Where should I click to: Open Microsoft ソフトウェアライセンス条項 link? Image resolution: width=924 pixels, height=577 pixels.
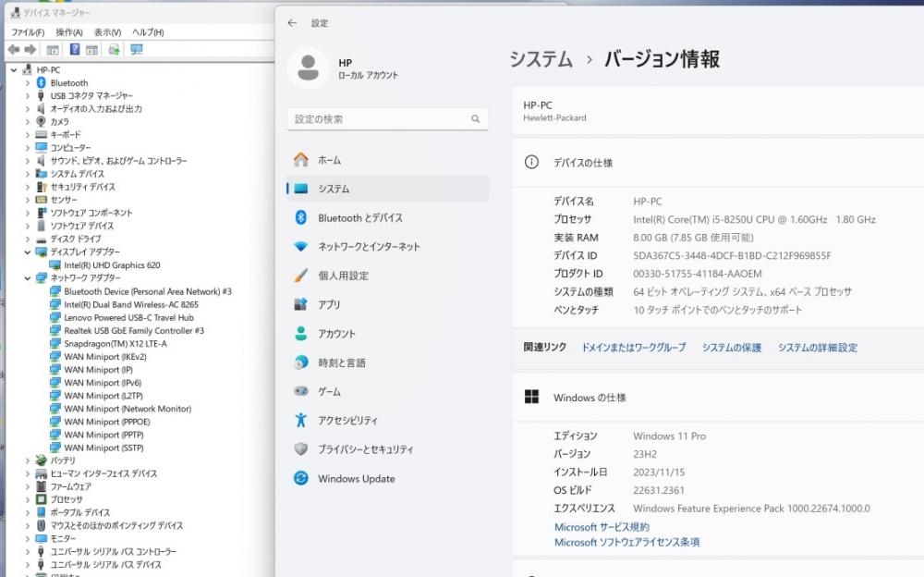[627, 542]
